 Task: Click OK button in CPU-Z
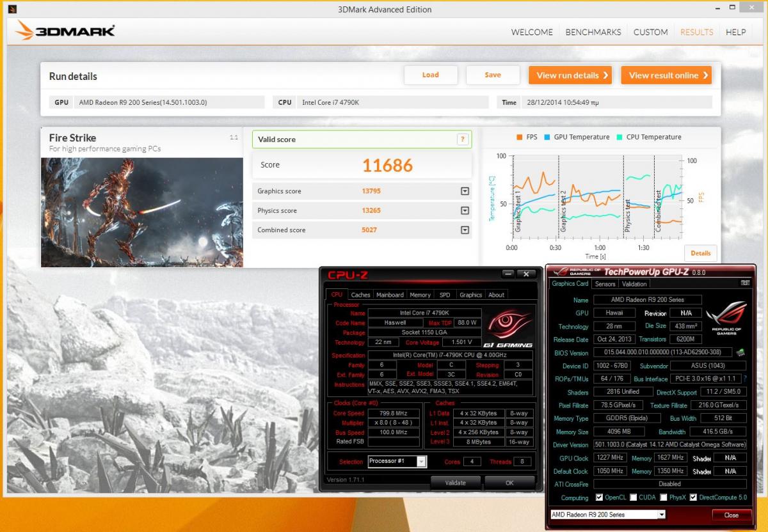point(509,483)
